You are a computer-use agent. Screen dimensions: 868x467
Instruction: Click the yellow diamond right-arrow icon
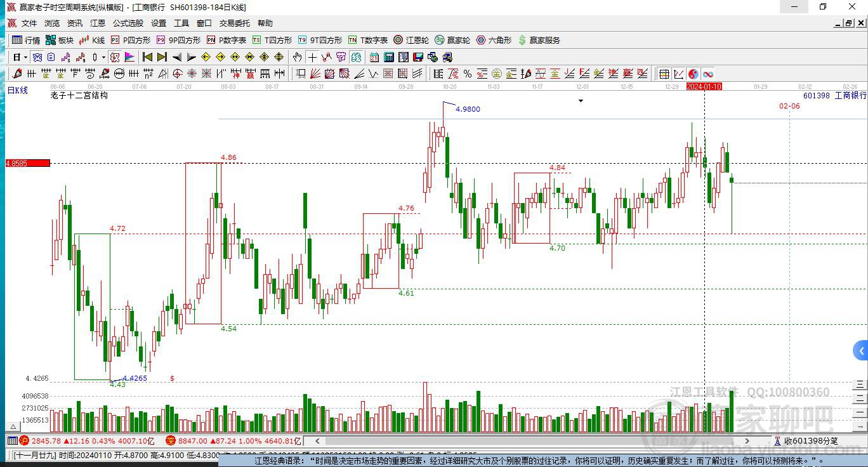(220, 57)
